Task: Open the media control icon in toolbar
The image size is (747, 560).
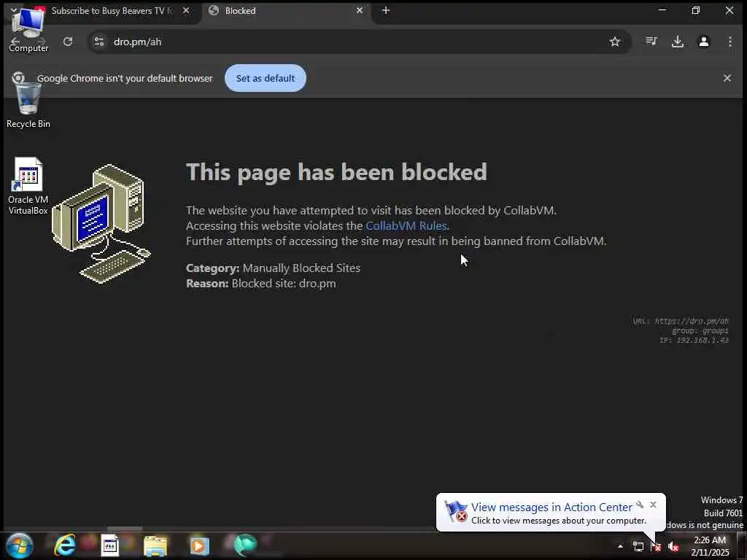Action: click(651, 42)
